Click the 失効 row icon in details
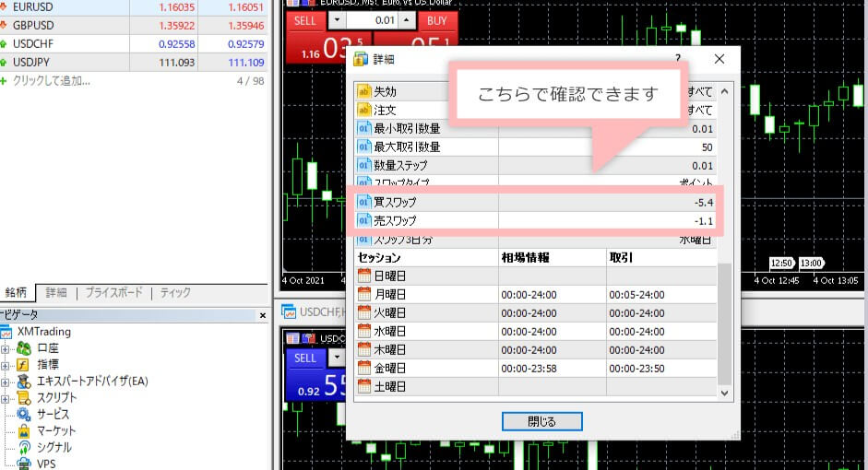 (x=363, y=91)
